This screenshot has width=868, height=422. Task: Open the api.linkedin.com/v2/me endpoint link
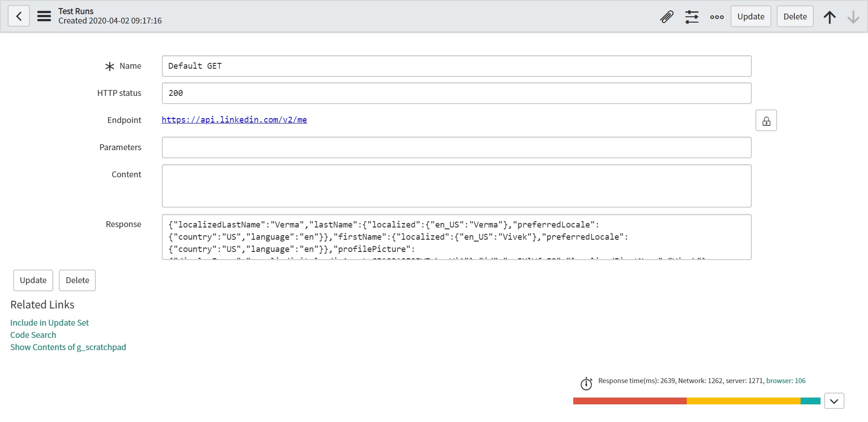tap(234, 119)
